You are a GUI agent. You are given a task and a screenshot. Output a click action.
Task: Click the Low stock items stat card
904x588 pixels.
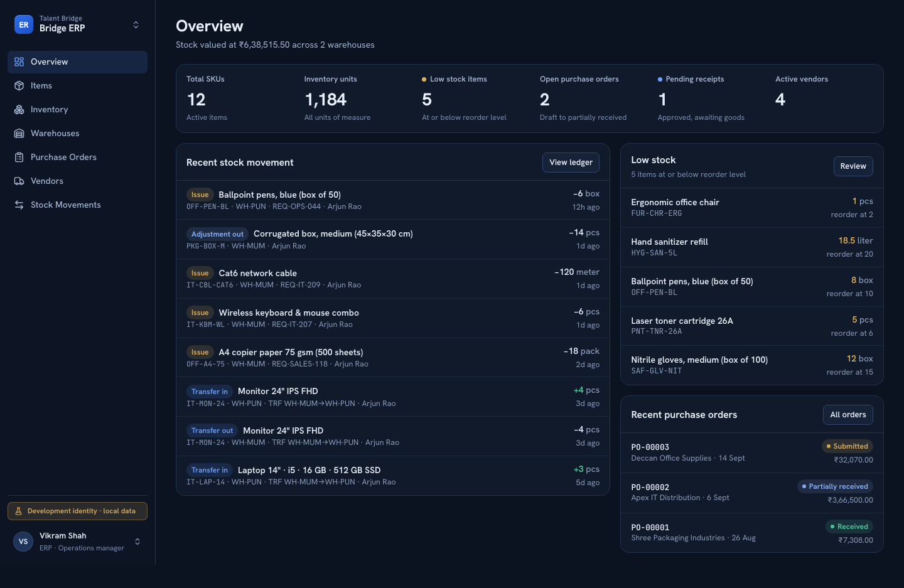click(471, 99)
